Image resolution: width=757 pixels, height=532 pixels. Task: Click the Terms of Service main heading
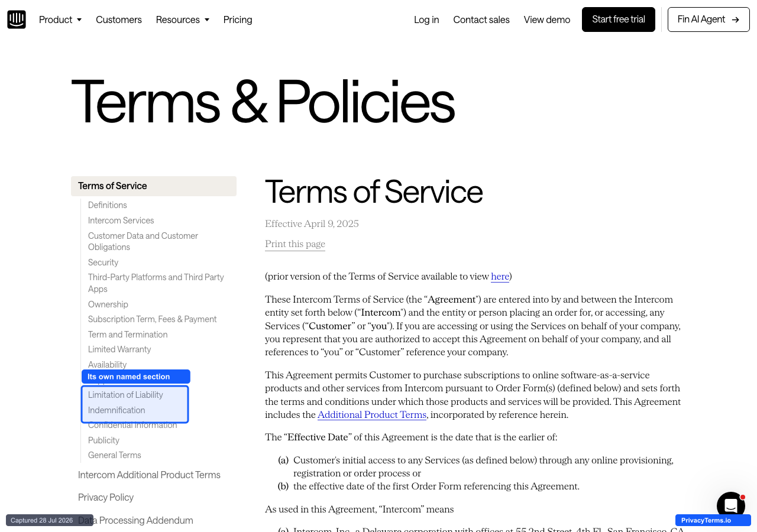coord(374,192)
